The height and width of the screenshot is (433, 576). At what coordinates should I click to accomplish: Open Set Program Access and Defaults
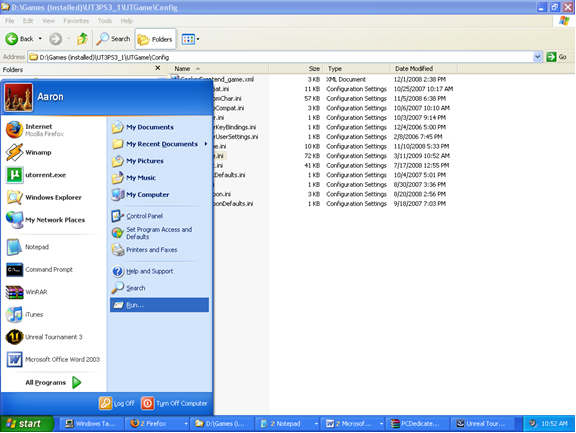click(152, 233)
